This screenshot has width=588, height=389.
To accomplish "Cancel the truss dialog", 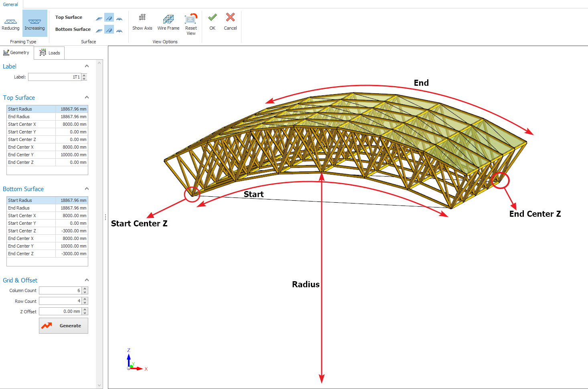I will coord(230,22).
